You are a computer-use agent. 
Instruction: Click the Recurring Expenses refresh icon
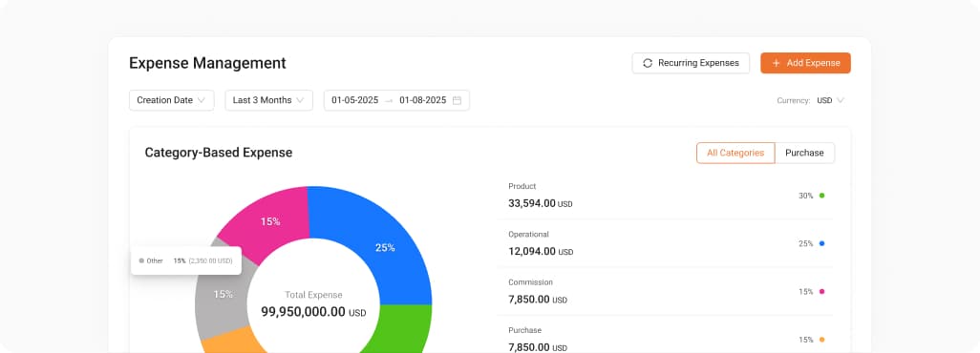coord(648,63)
